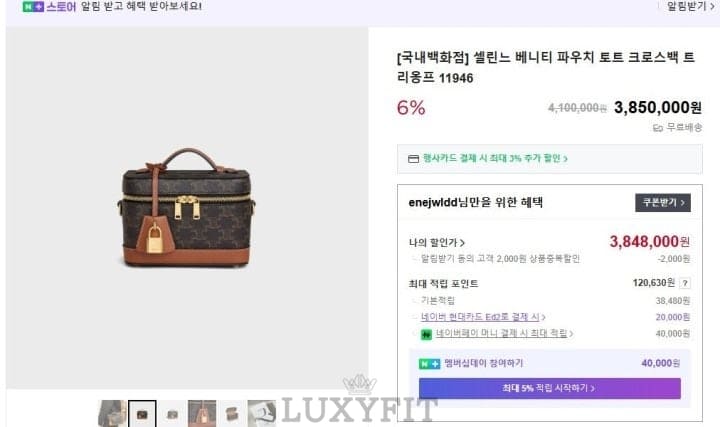
Task: Click the question mark help icon beside 120,630원
Action: point(685,283)
